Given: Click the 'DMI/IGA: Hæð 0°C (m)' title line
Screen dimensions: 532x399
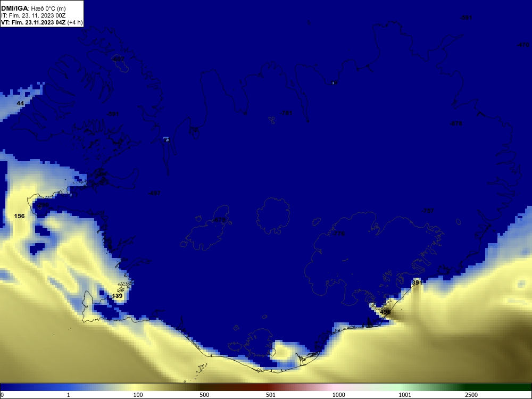Looking at the screenshot, I should point(33,9).
